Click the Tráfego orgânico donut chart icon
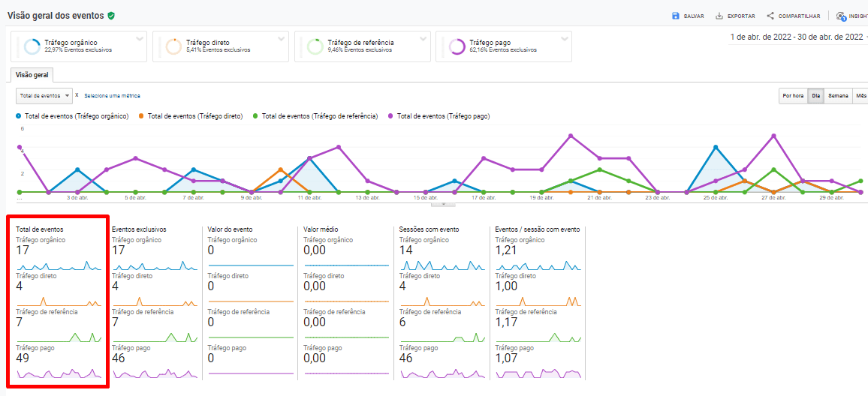The height and width of the screenshot is (396, 868). 32,46
